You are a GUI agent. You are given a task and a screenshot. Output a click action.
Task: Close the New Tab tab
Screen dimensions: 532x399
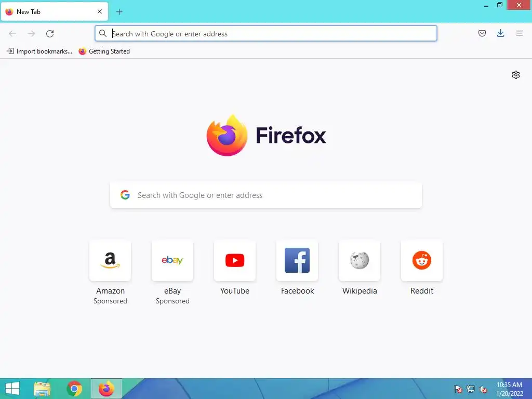[100, 11]
